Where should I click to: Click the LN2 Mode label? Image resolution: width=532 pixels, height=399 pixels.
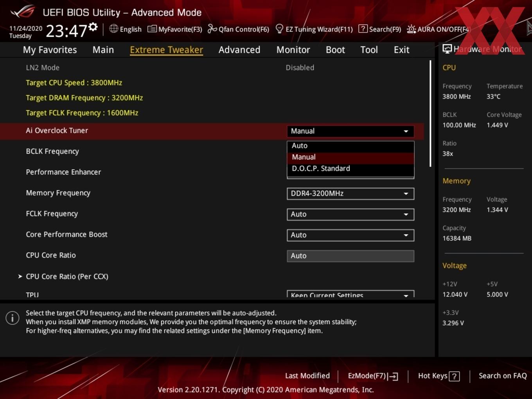coord(43,67)
